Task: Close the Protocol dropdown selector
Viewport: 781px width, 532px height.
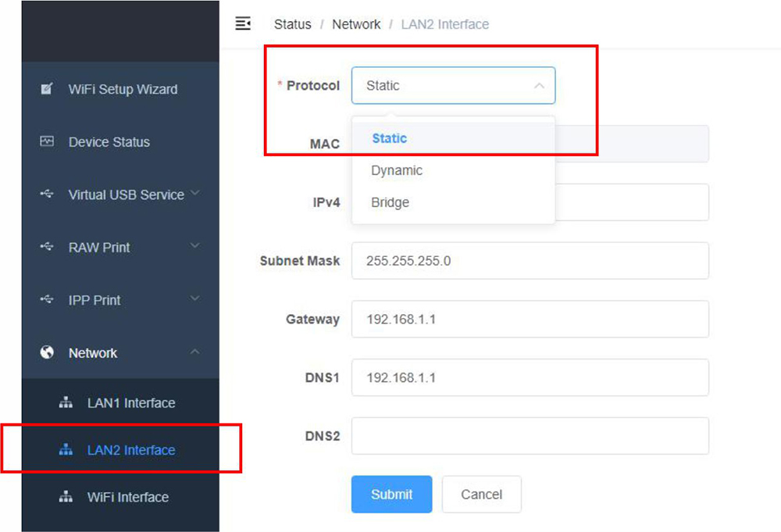Action: tap(538, 86)
